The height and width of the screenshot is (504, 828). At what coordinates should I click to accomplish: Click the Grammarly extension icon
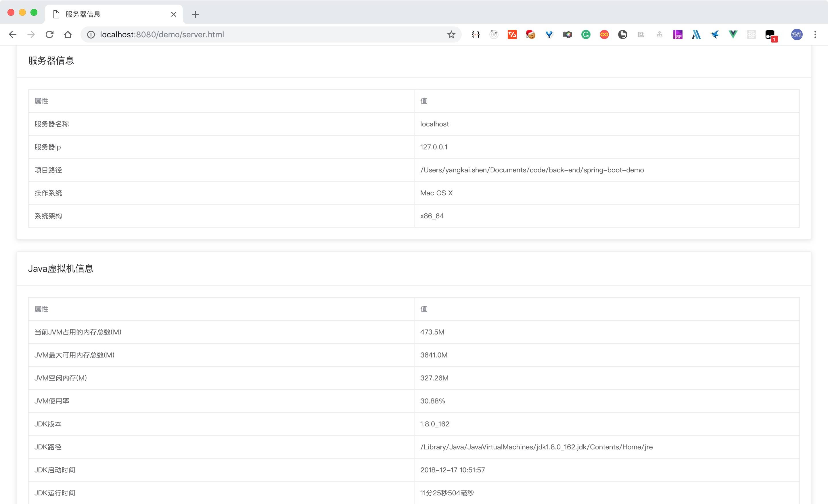[x=586, y=34]
